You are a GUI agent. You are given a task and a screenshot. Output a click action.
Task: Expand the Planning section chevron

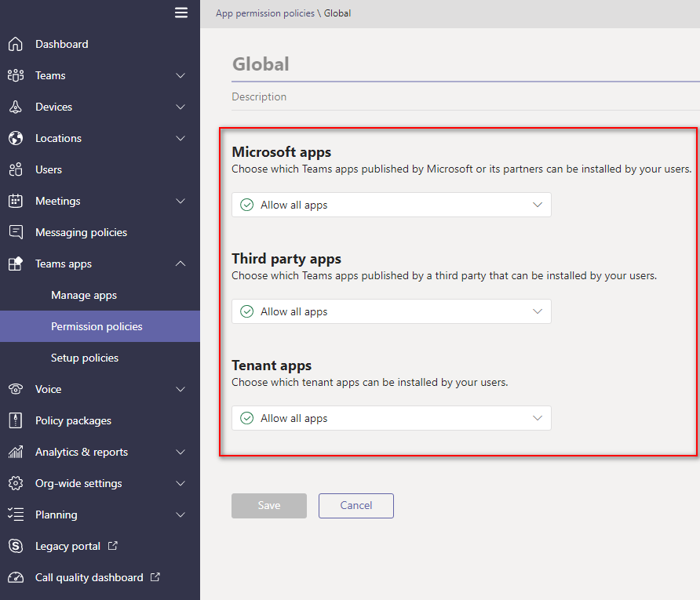pos(180,515)
